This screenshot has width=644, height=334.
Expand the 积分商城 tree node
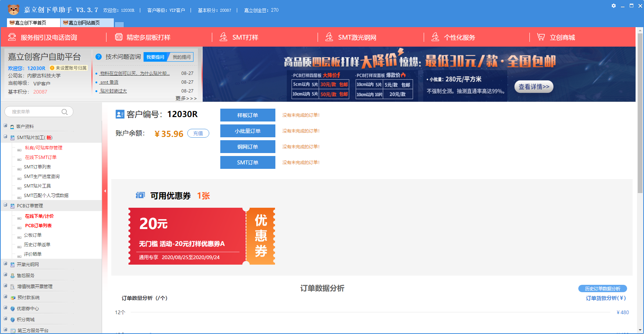(x=5, y=319)
